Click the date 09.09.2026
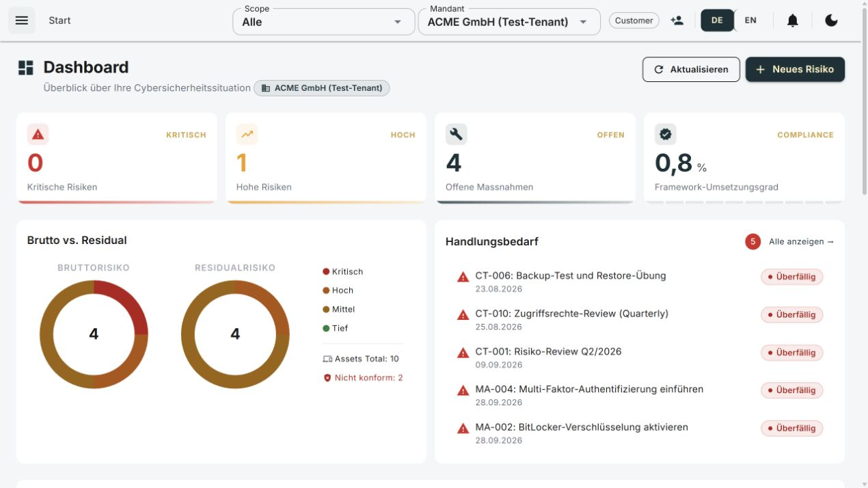Screen dimensions: 868x488 point(499,365)
